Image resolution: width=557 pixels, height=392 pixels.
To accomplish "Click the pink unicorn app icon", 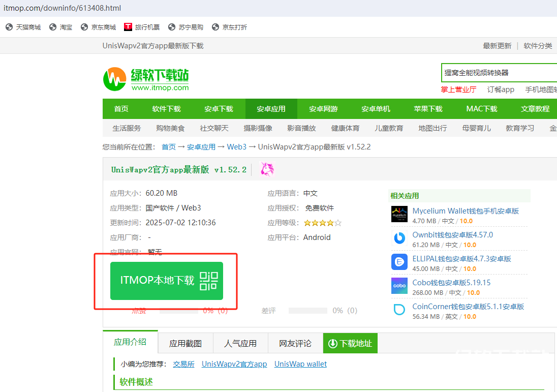I will pyautogui.click(x=267, y=169).
